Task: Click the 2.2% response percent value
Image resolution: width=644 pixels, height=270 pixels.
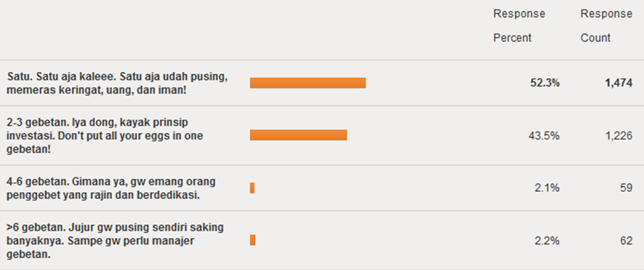Action: pos(547,241)
